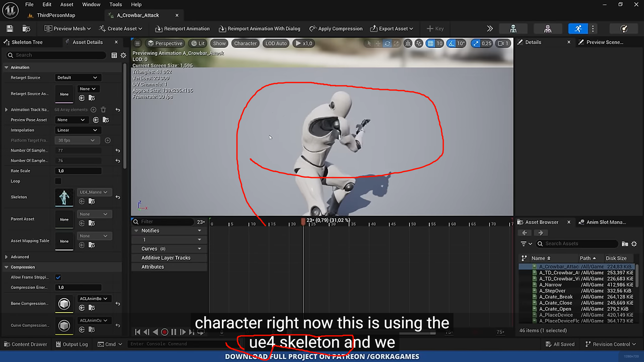Open the Skeletal Mesh editor mode icon
This screenshot has height=362, width=644.
548,29
